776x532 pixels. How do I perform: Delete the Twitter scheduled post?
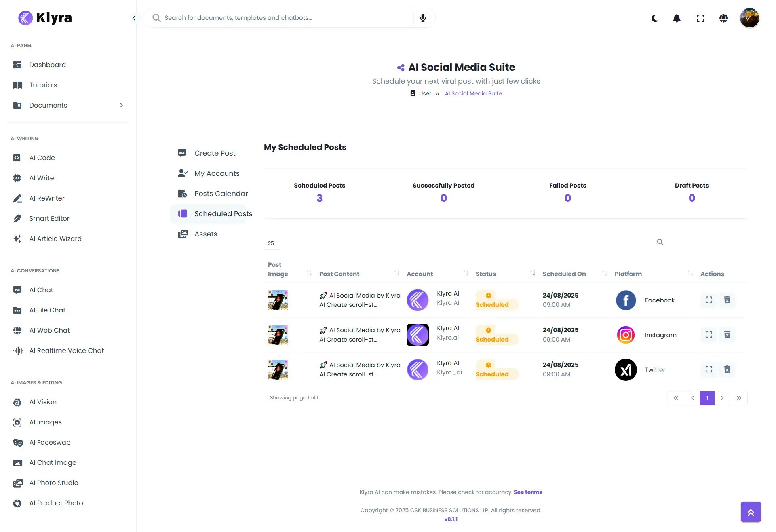pyautogui.click(x=727, y=369)
